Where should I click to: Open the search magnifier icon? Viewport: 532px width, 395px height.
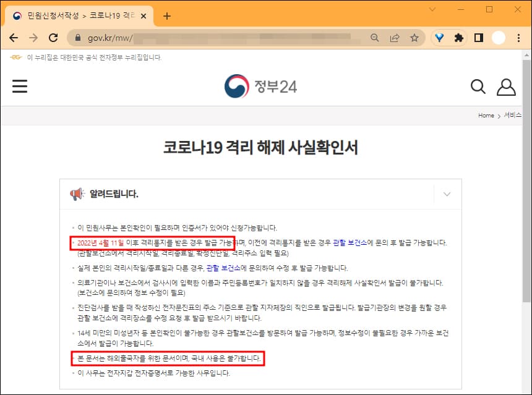tap(478, 87)
